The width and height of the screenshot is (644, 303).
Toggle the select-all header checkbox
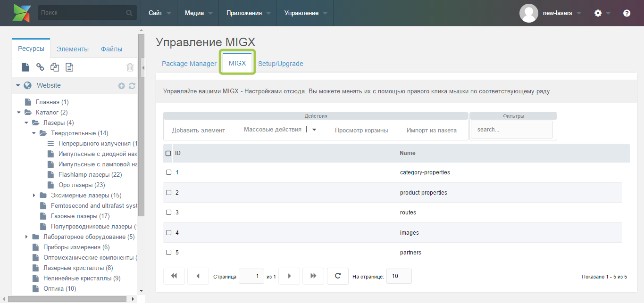pos(168,153)
